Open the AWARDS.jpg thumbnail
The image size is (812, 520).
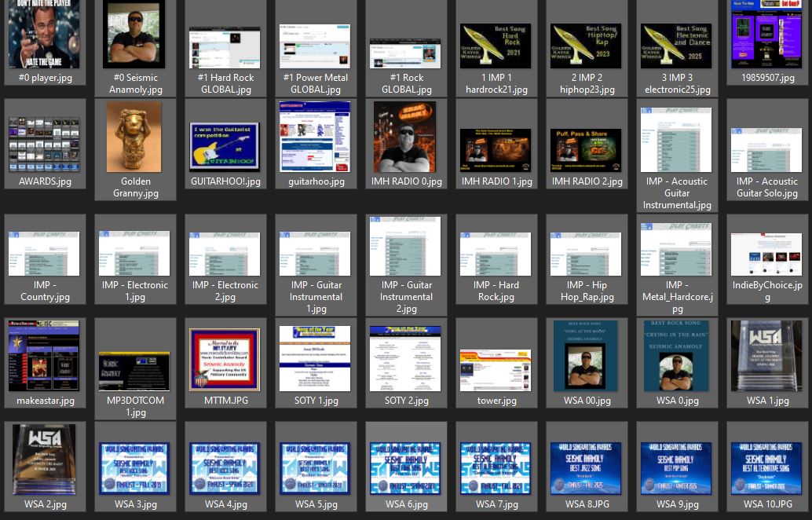45,144
